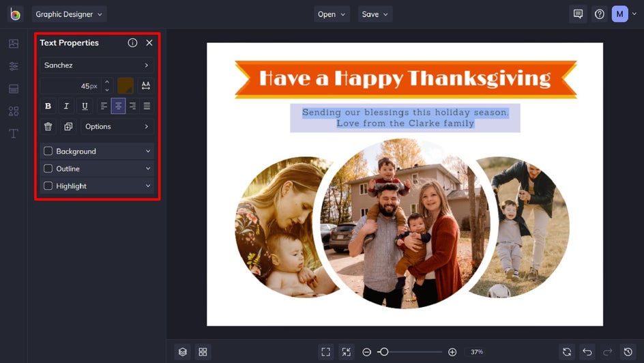Viewport: 644px width, 363px height.
Task: Open text Options submenu
Action: tap(117, 126)
